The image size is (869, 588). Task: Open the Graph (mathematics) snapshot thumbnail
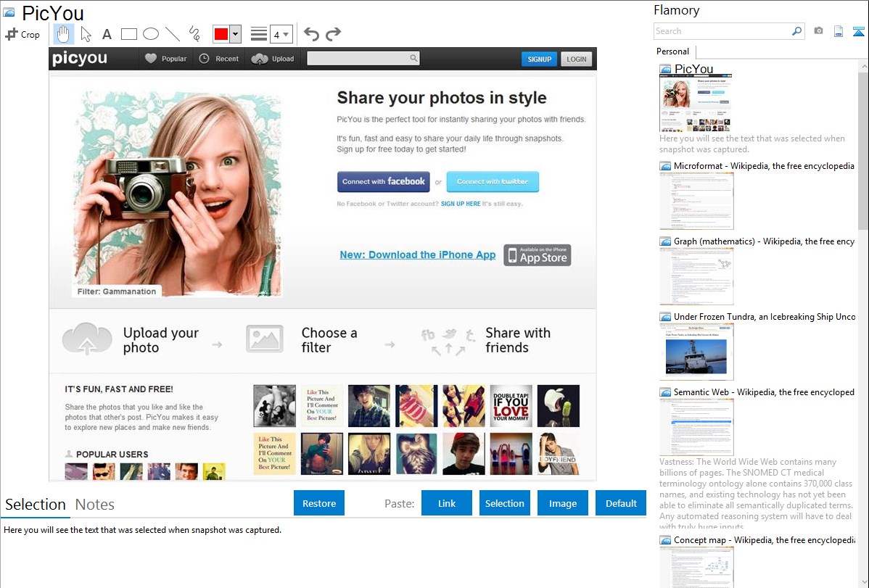tap(696, 276)
